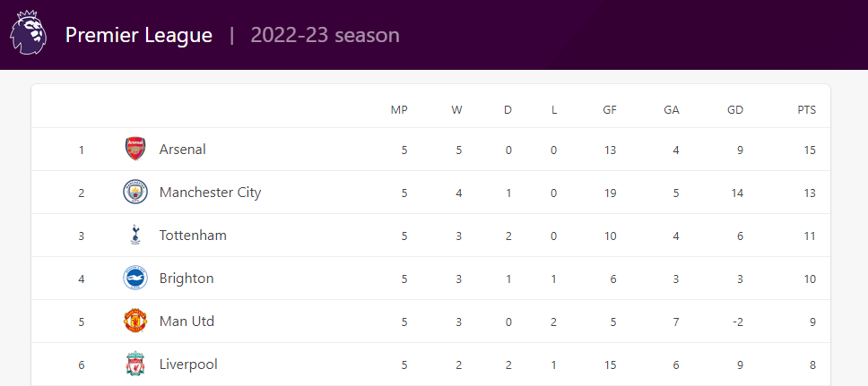Screen dimensions: 868x386
Task: Click the MP column header
Action: 399,110
